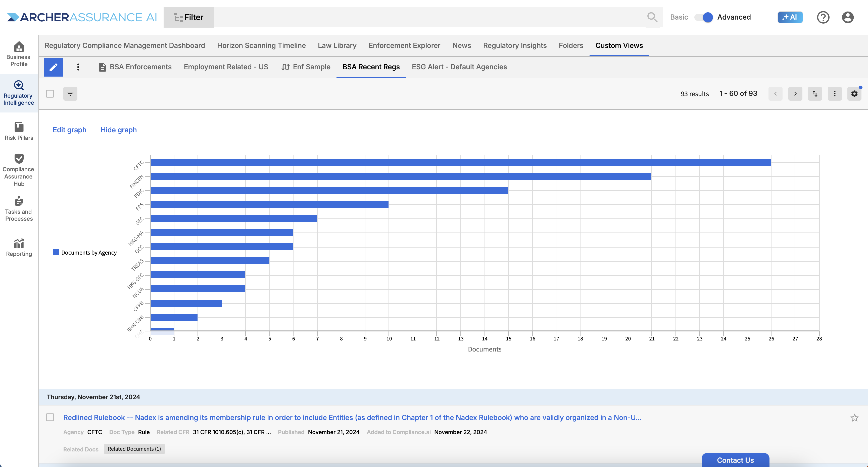The width and height of the screenshot is (868, 467).
Task: Open Reporting in sidebar
Action: [x=19, y=248]
